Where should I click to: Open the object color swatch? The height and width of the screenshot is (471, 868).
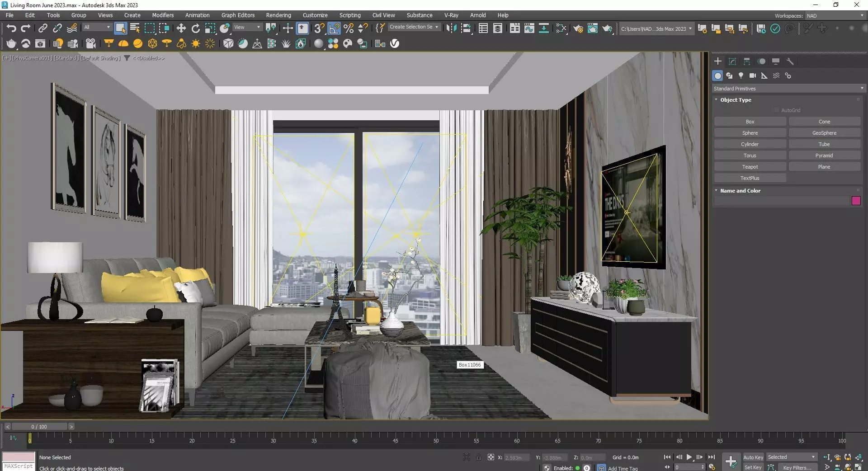[856, 201]
